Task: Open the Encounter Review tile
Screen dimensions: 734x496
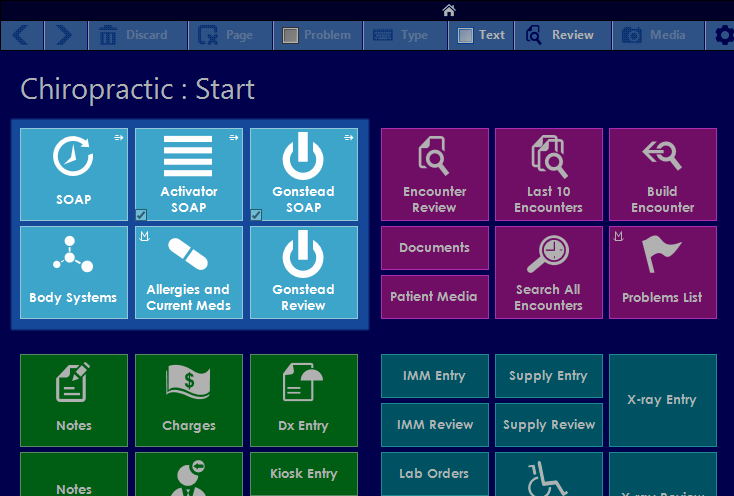Action: pos(435,174)
